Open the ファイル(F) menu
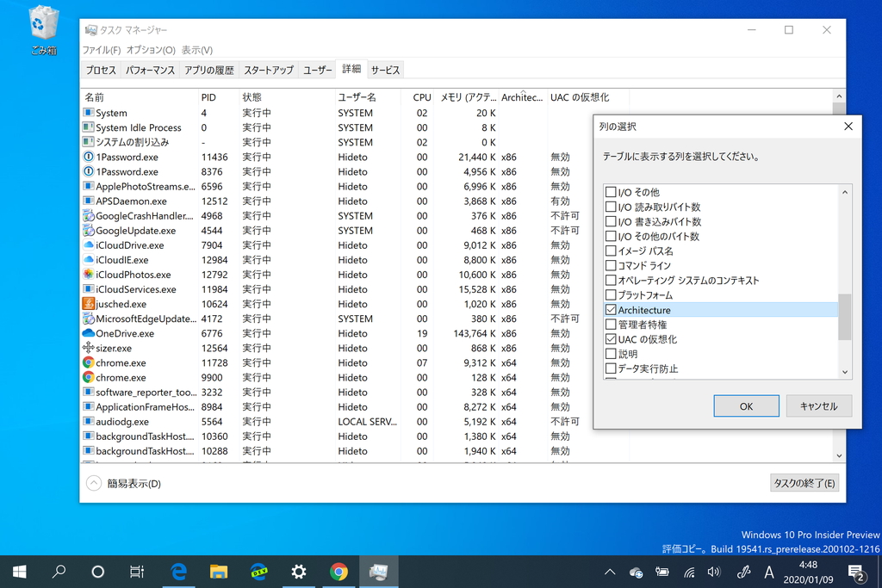This screenshot has width=882, height=588. (x=102, y=50)
